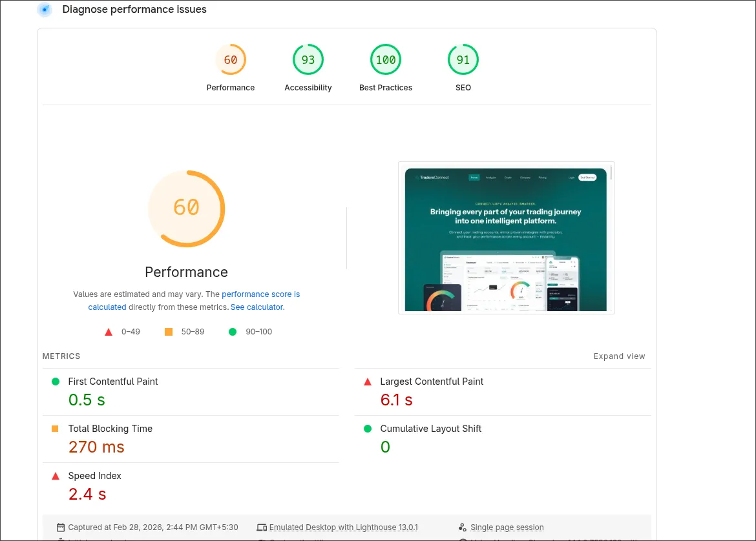The height and width of the screenshot is (541, 756).
Task: Click the 90-100 green legend marker
Action: (233, 331)
